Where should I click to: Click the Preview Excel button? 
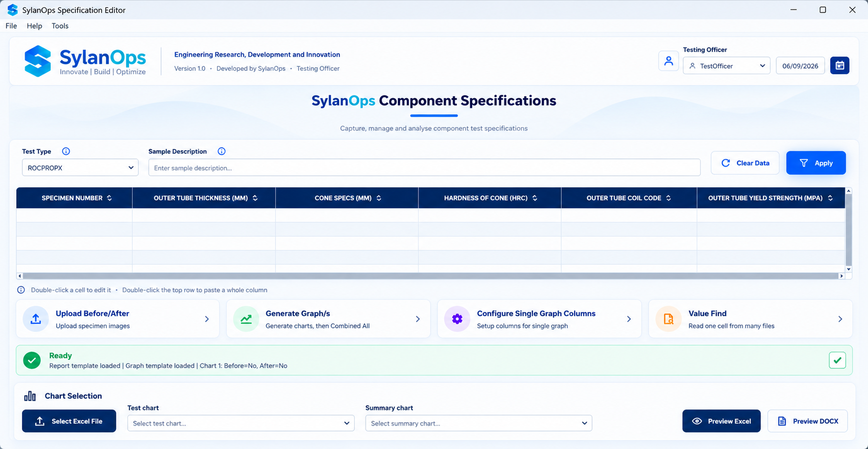(x=721, y=421)
